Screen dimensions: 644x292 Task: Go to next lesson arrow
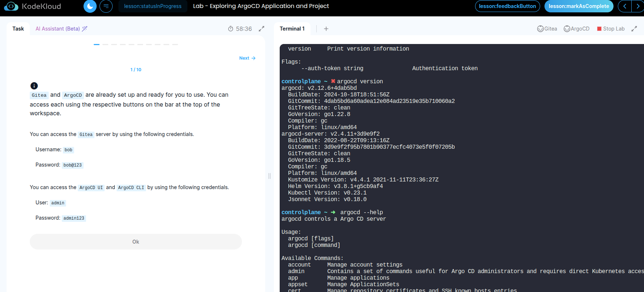tap(638, 6)
